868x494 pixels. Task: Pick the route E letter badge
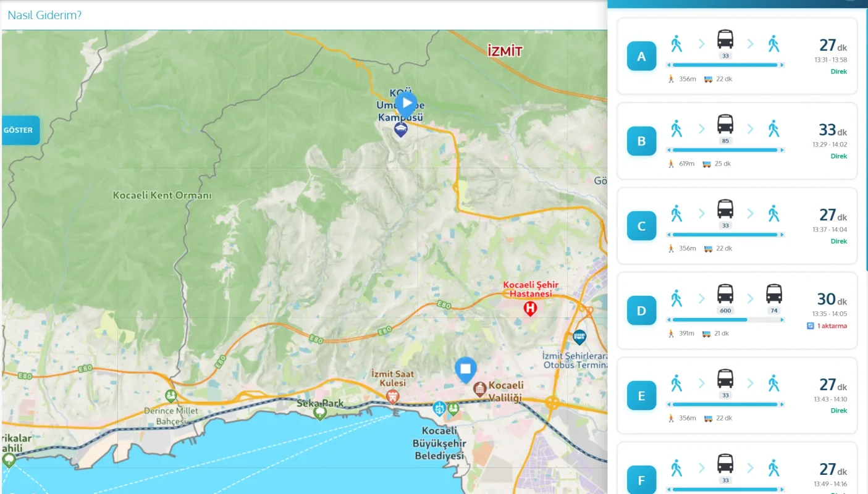641,396
